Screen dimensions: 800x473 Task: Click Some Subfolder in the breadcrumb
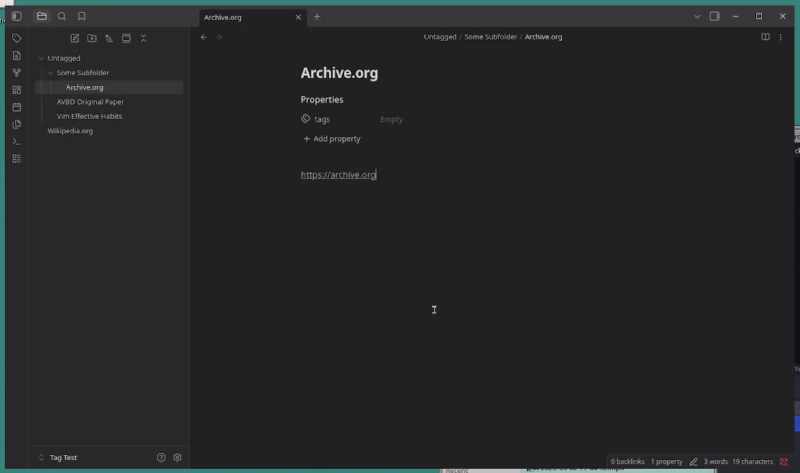490,37
